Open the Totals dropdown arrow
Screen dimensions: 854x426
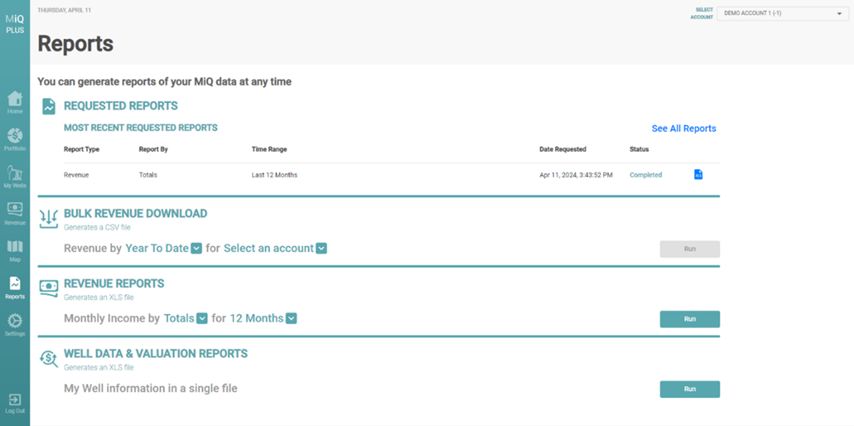[x=202, y=318]
